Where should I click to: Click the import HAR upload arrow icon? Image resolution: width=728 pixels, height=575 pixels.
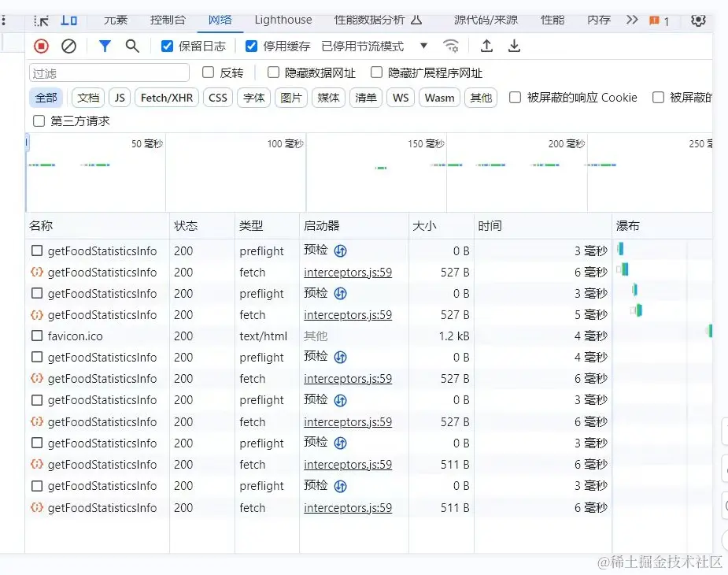[486, 46]
